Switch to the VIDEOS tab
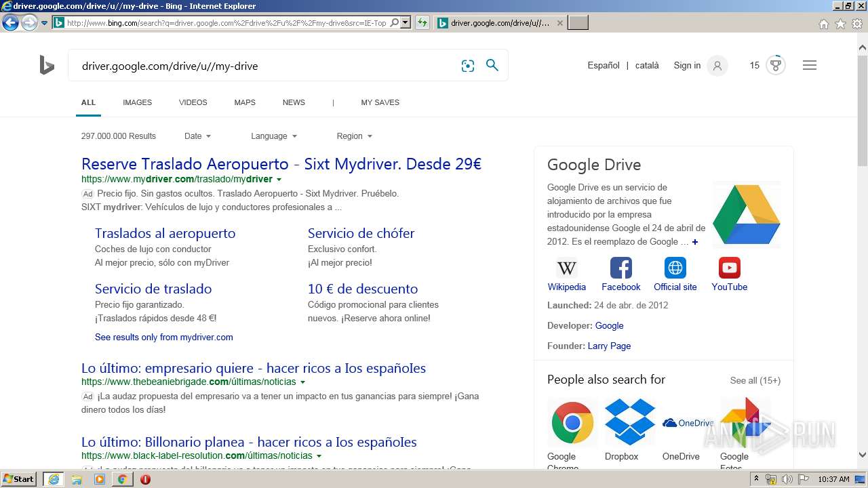Screen dimensions: 868x488 pyautogui.click(x=193, y=102)
